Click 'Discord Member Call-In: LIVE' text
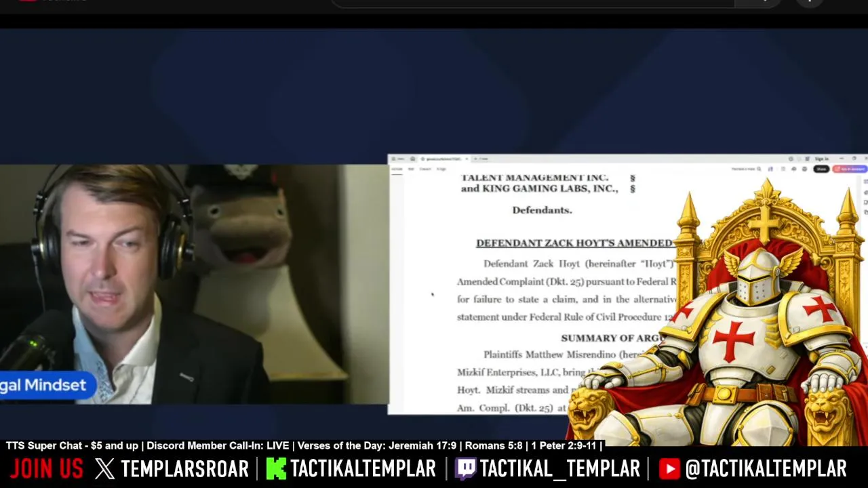This screenshot has height=488, width=868. point(218,445)
